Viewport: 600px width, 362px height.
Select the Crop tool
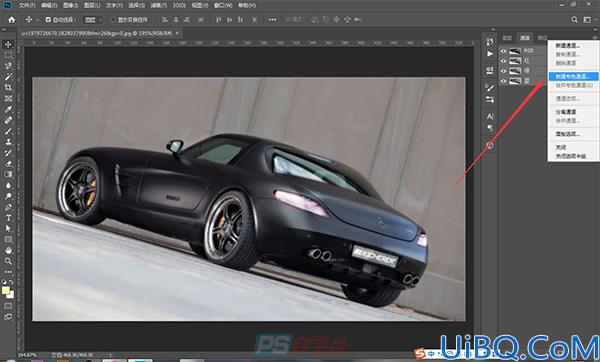tap(8, 88)
